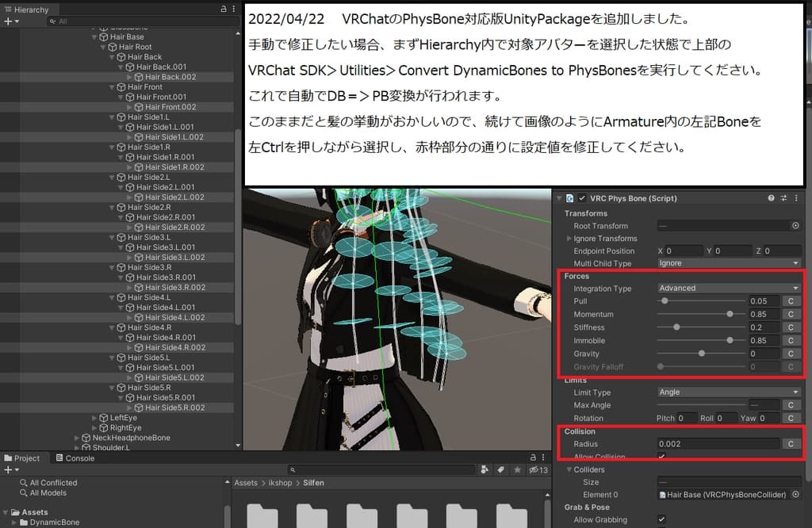Disable the VRC Phys Bone component checkbox
The width and height of the screenshot is (812, 528).
tap(583, 197)
